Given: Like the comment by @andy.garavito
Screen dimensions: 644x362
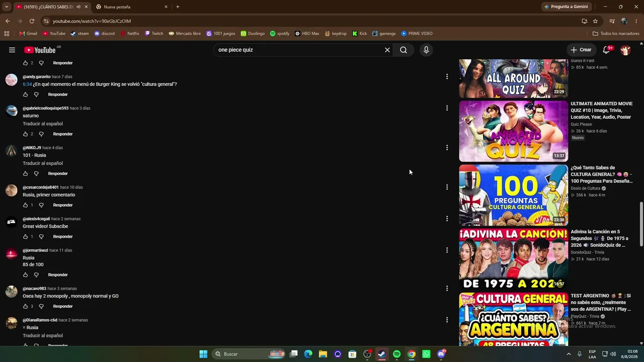Looking at the screenshot, I should pyautogui.click(x=26, y=95).
